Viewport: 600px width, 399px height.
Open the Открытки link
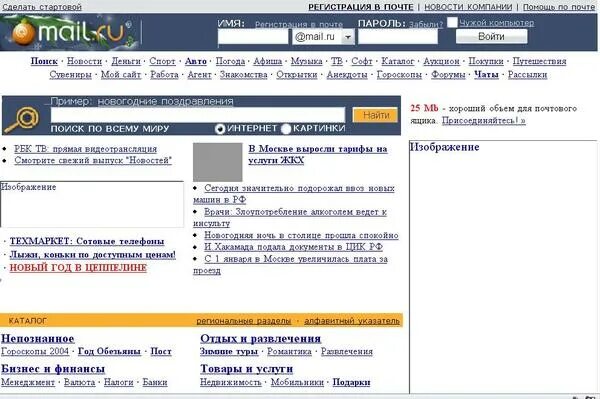pyautogui.click(x=297, y=75)
